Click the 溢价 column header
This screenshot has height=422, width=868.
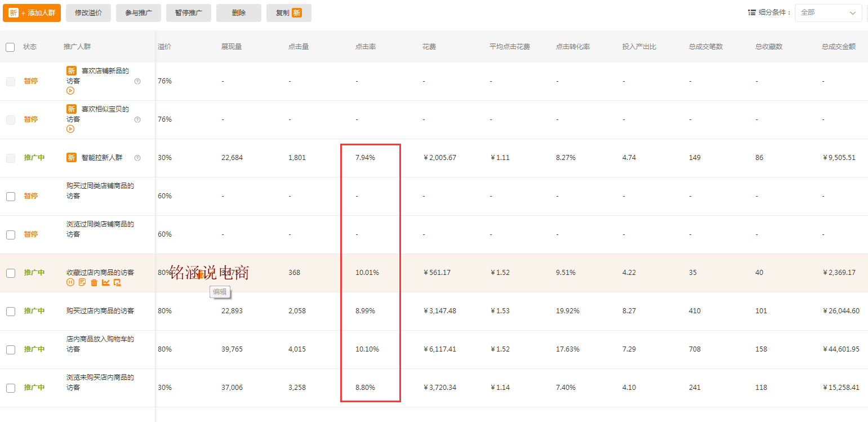pyautogui.click(x=164, y=47)
